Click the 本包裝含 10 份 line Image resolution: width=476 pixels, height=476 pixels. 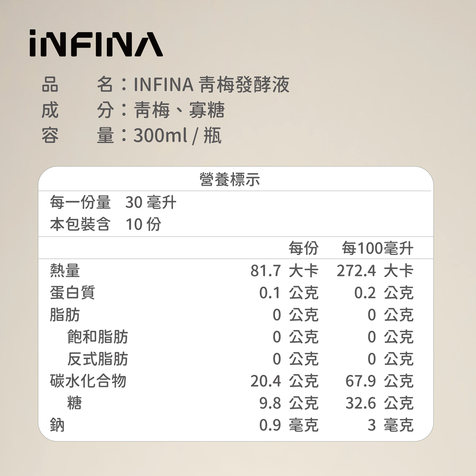(x=106, y=224)
